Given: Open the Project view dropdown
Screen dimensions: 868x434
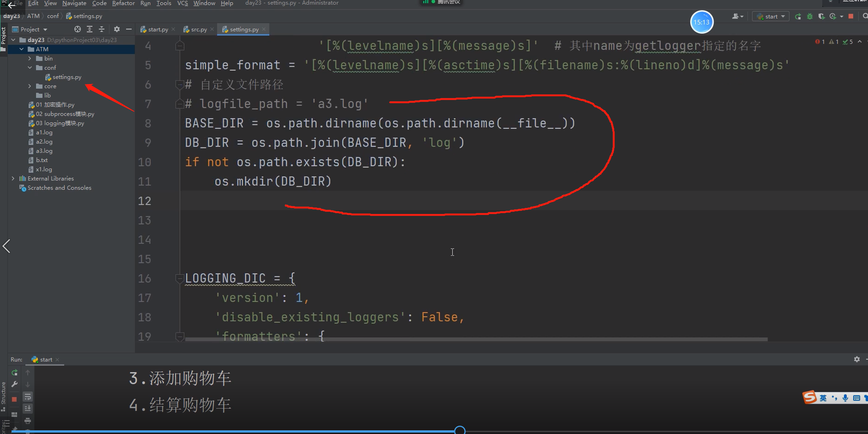Looking at the screenshot, I should pyautogui.click(x=30, y=29).
